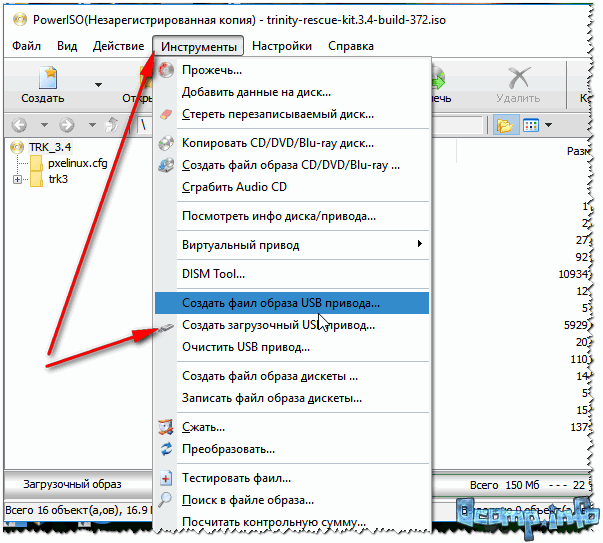Choose Сграбить Audio CD

click(x=292, y=187)
